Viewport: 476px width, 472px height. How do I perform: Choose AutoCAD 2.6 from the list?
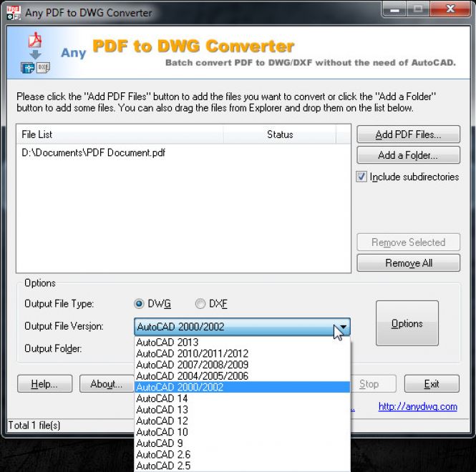pos(242,454)
